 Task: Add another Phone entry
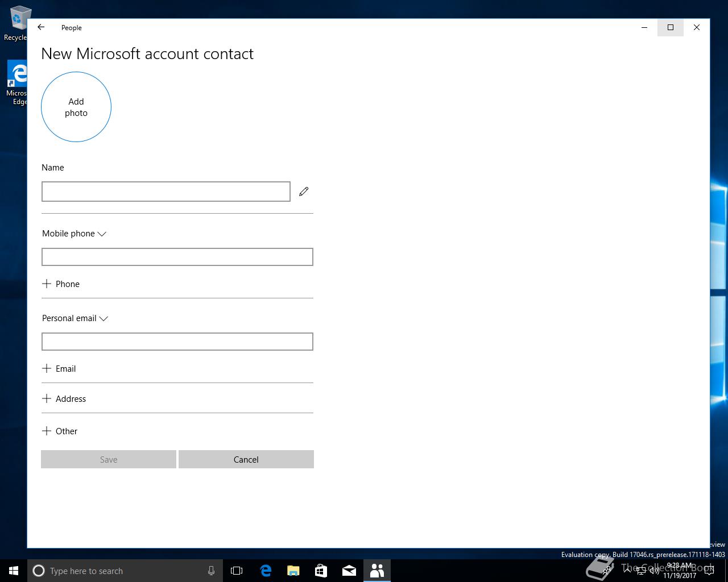(61, 284)
